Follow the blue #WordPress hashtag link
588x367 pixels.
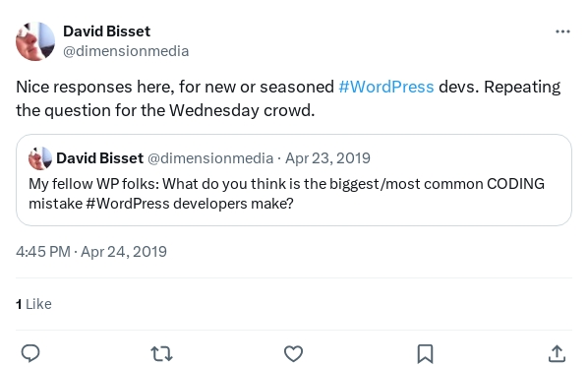[386, 87]
